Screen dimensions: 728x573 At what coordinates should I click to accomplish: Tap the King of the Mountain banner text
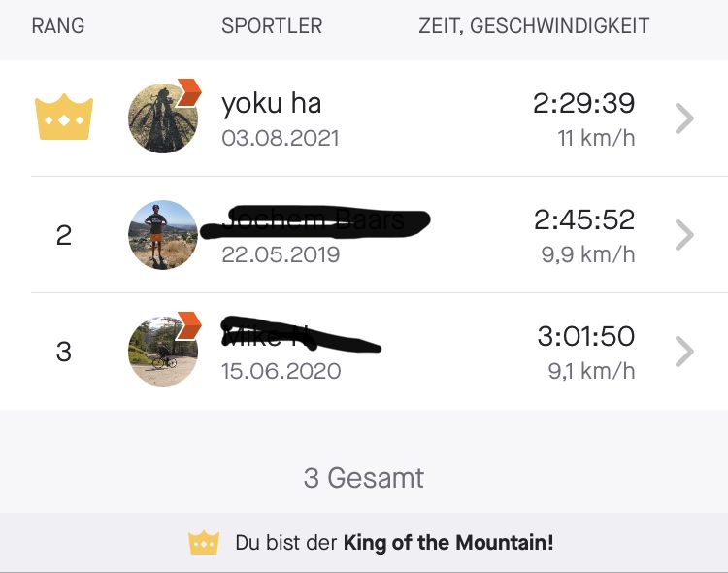pyautogui.click(x=394, y=543)
